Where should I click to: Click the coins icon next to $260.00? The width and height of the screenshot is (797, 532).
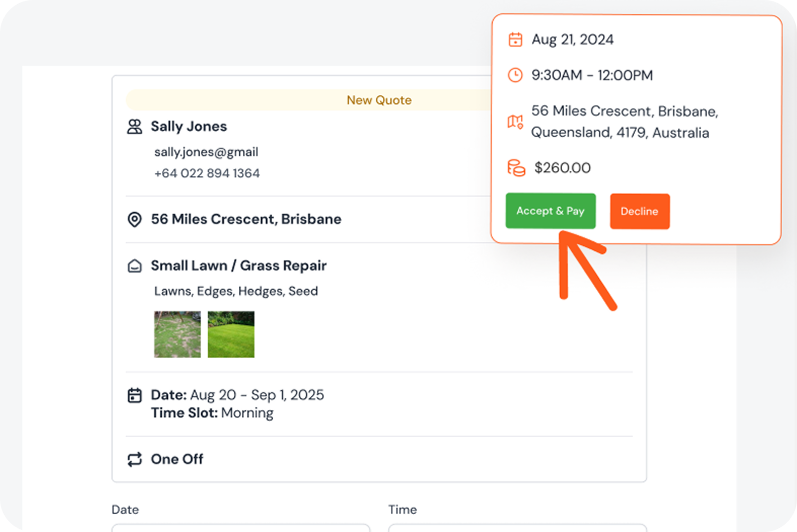point(516,168)
